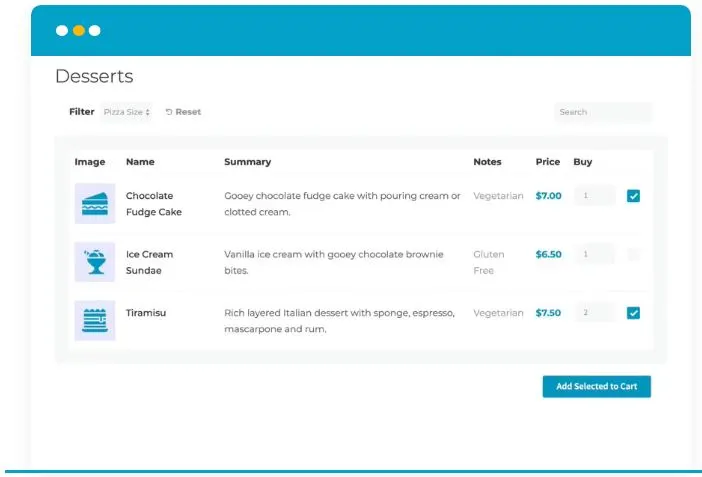This screenshot has height=477, width=702.
Task: Click the Ice Cream Sundae quantity field
Action: 594,255
